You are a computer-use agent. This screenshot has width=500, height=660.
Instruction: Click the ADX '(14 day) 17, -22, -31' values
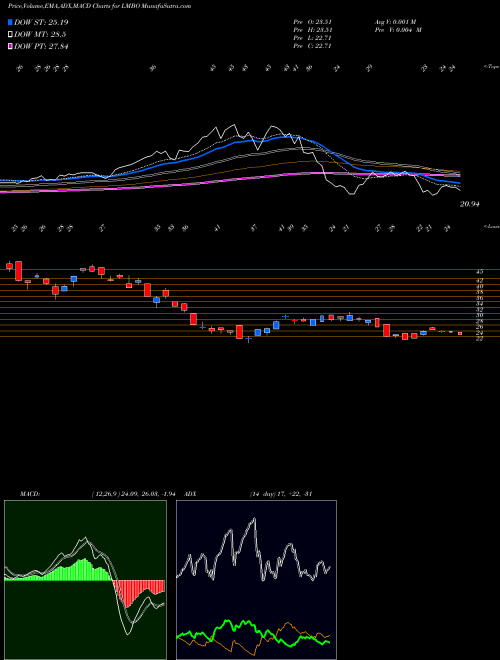(281, 493)
